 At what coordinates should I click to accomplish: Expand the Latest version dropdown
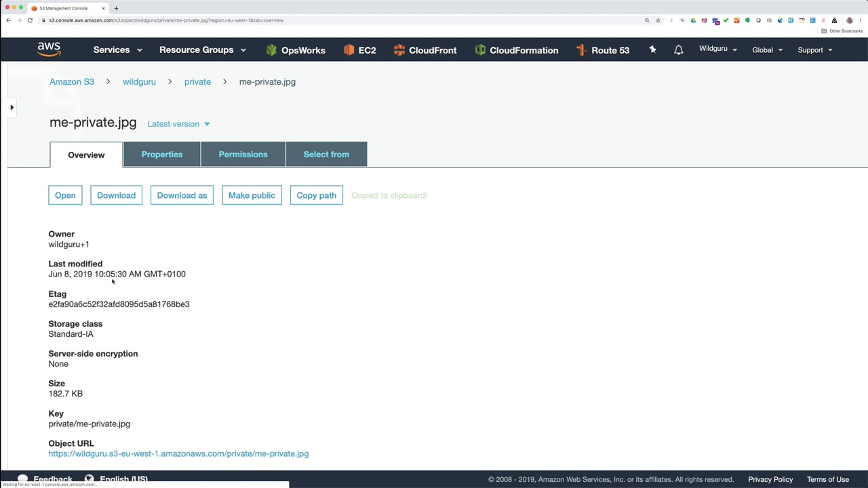point(178,124)
